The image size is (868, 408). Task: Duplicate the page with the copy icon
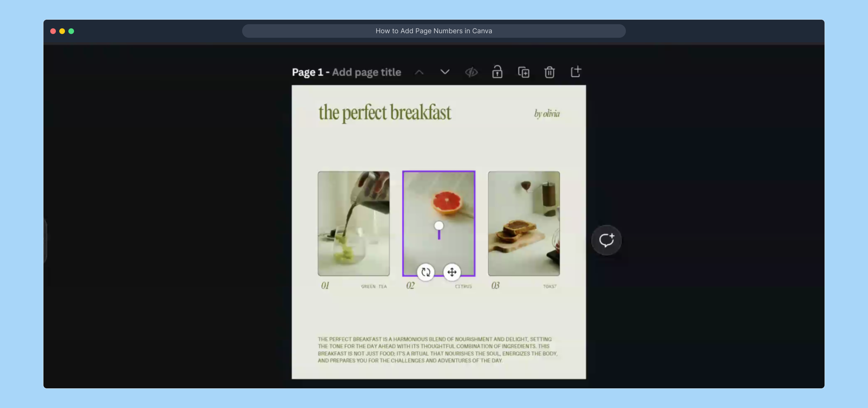[524, 72]
